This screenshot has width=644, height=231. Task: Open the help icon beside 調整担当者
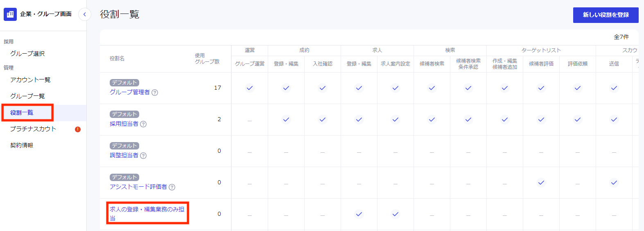[x=143, y=156]
